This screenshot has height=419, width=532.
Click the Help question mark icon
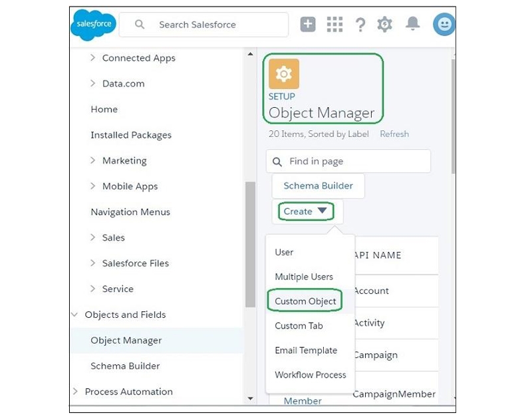[360, 25]
